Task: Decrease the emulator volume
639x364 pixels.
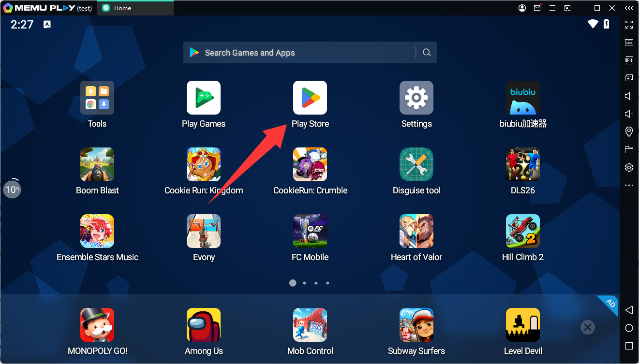Action: tap(629, 114)
